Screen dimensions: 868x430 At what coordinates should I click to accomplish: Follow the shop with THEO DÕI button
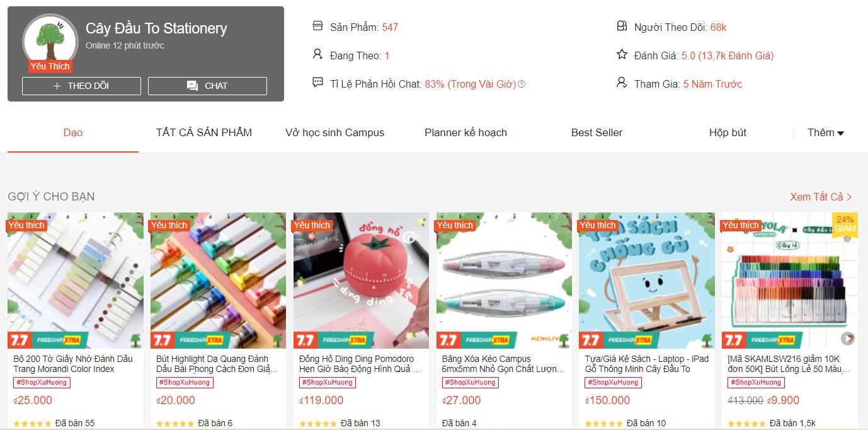(81, 86)
